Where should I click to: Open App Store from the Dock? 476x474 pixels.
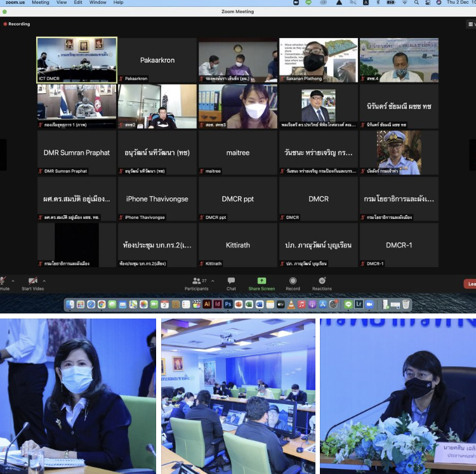coord(322,305)
